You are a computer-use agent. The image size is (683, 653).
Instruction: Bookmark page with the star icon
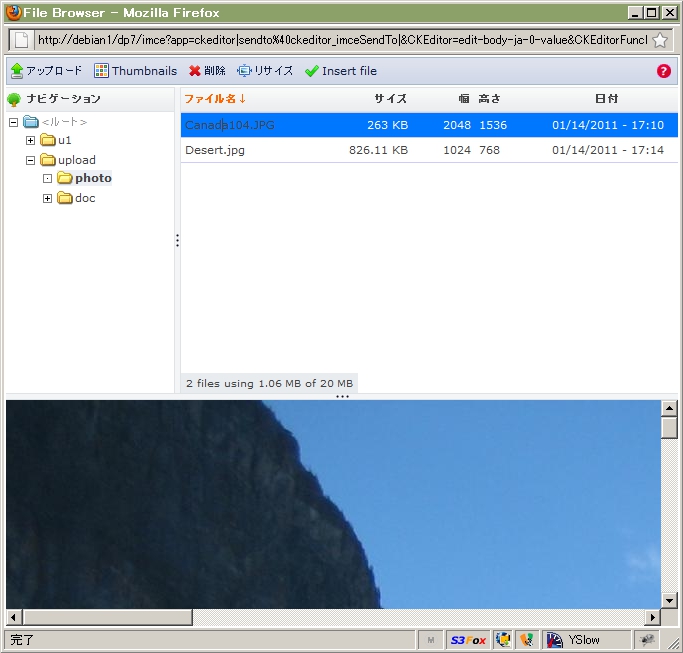pos(660,40)
